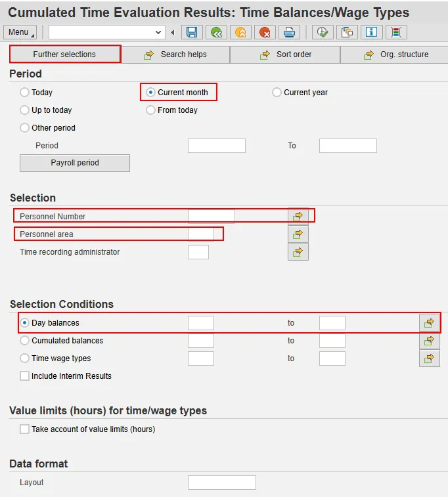Open multiple selection for Day balances
The image size is (448, 497).
pyautogui.click(x=430, y=323)
